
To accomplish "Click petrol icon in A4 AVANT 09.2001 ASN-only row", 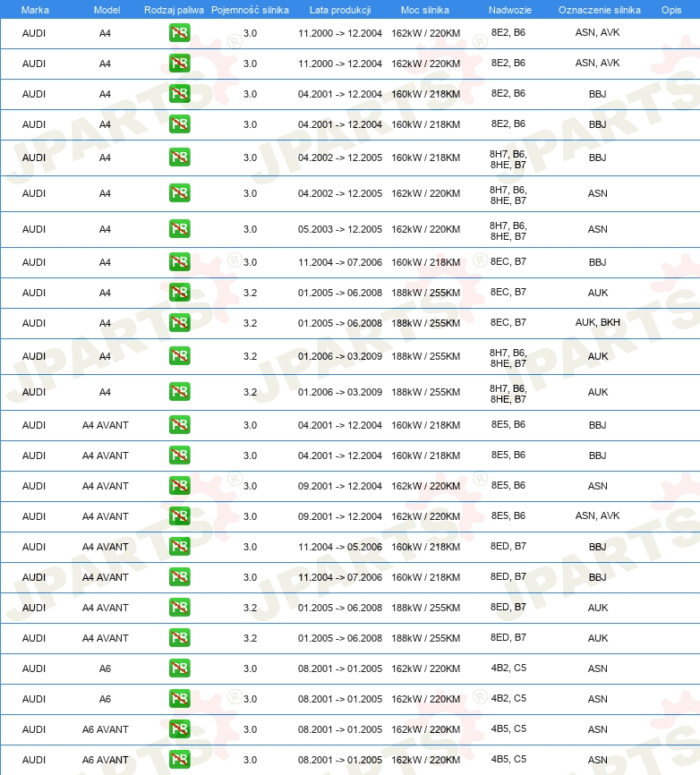I will [x=179, y=486].
